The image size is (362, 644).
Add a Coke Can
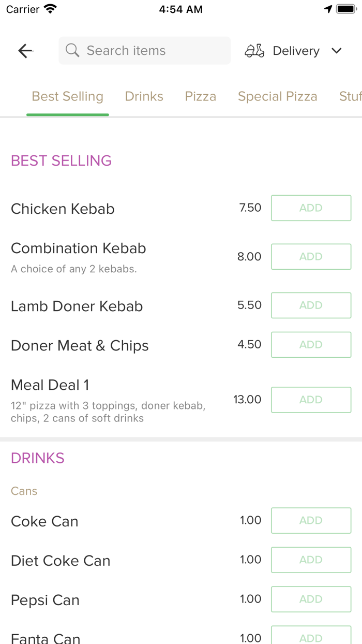tap(311, 521)
